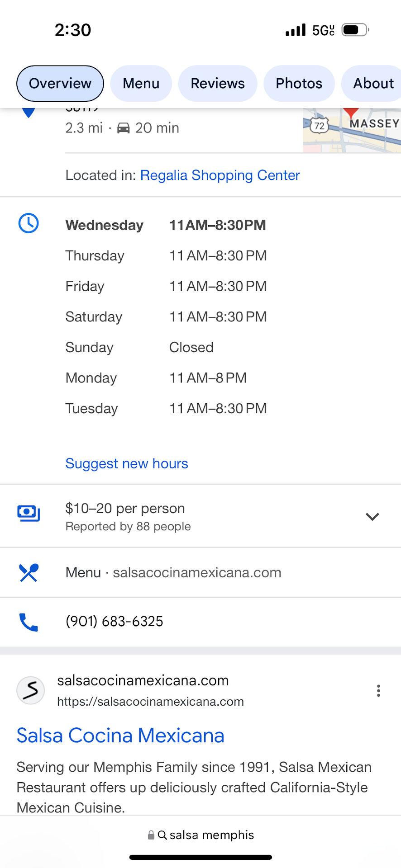Tap the blue phone call icon

pyautogui.click(x=28, y=622)
